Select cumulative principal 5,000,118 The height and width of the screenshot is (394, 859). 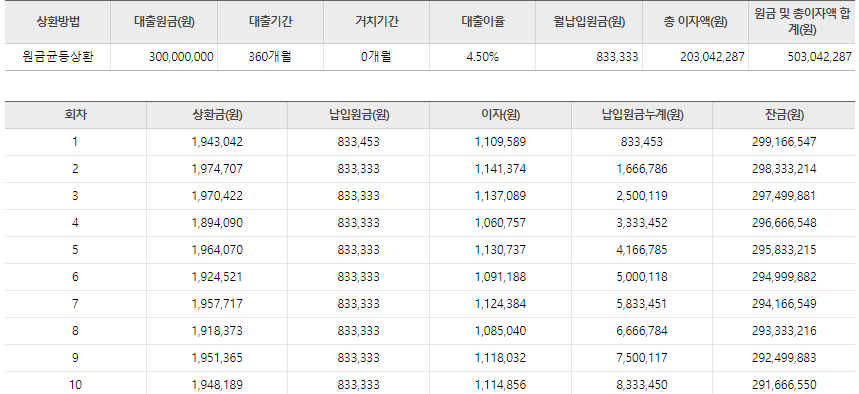642,277
